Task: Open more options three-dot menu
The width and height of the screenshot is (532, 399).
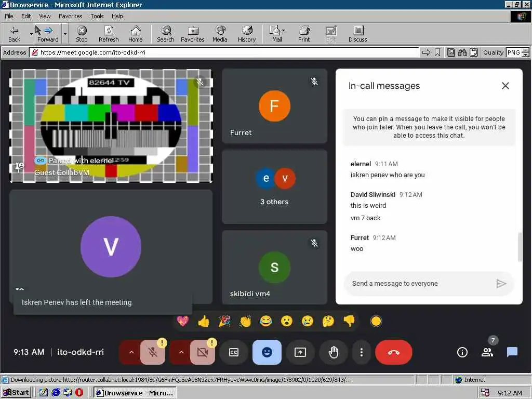Action: [x=362, y=352]
